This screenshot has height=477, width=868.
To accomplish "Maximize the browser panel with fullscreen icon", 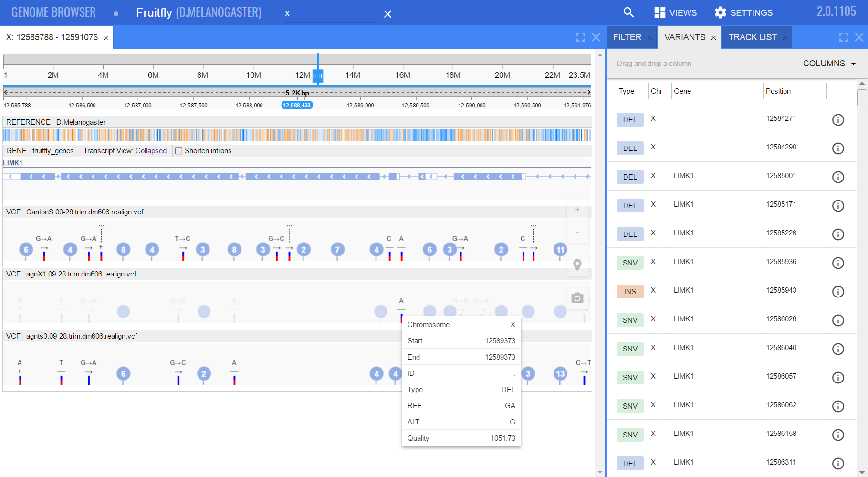I will (x=580, y=37).
